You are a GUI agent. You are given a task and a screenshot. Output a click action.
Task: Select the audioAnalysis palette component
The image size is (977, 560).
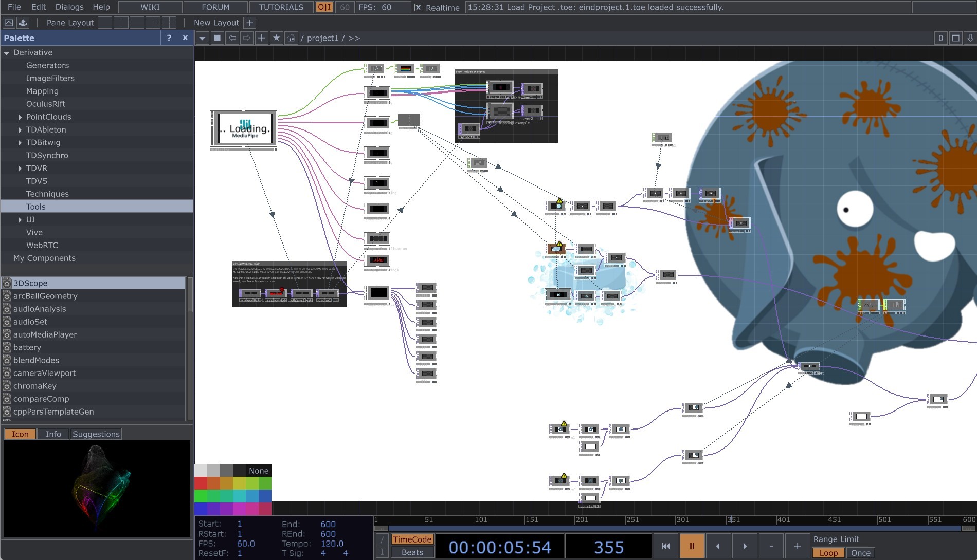pos(93,309)
